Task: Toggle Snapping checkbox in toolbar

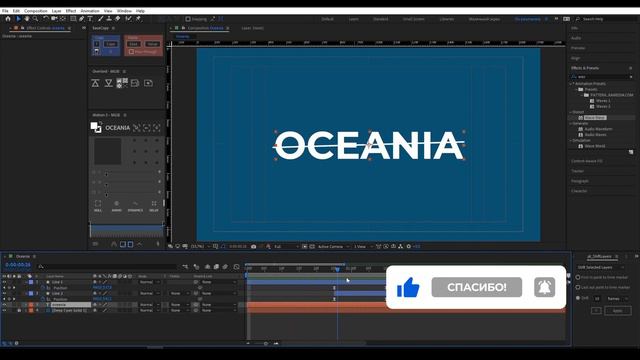Action: coord(188,19)
